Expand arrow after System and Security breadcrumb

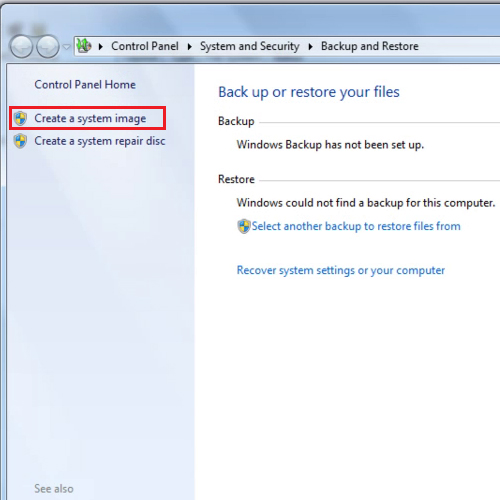coord(310,47)
